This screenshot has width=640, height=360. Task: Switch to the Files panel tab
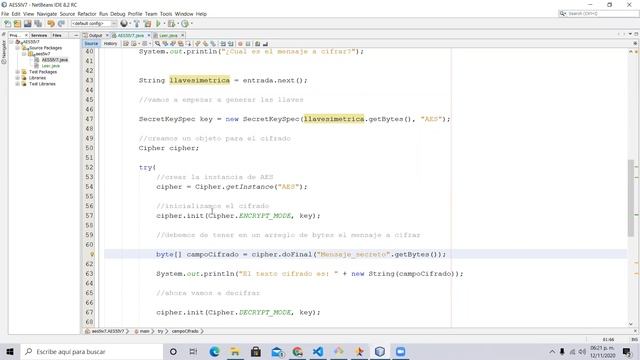[x=57, y=36]
